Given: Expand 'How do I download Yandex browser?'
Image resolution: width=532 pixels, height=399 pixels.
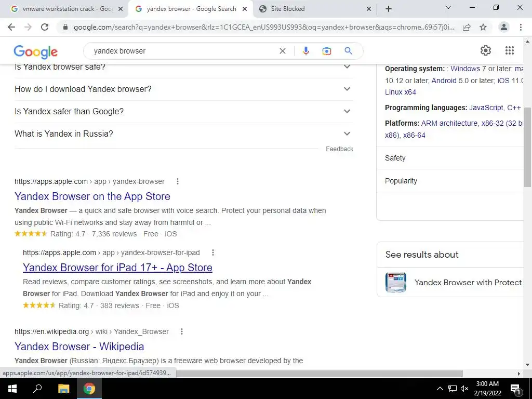Looking at the screenshot, I should (184, 89).
